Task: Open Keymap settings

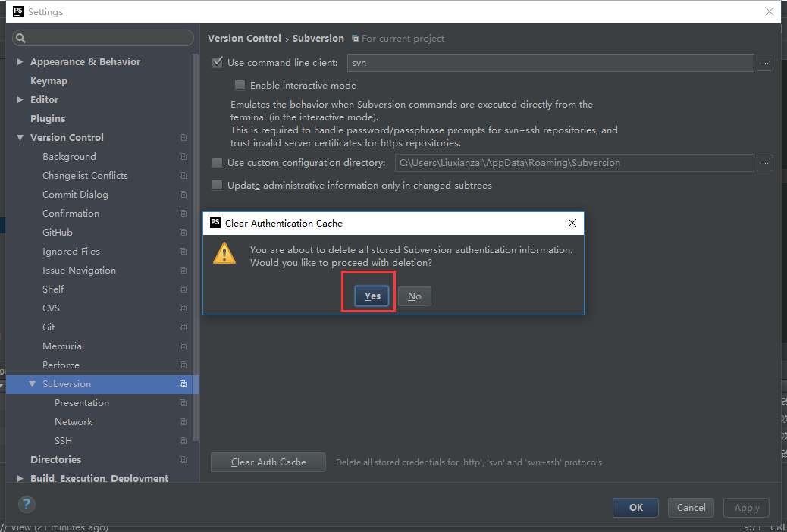Action: point(49,81)
